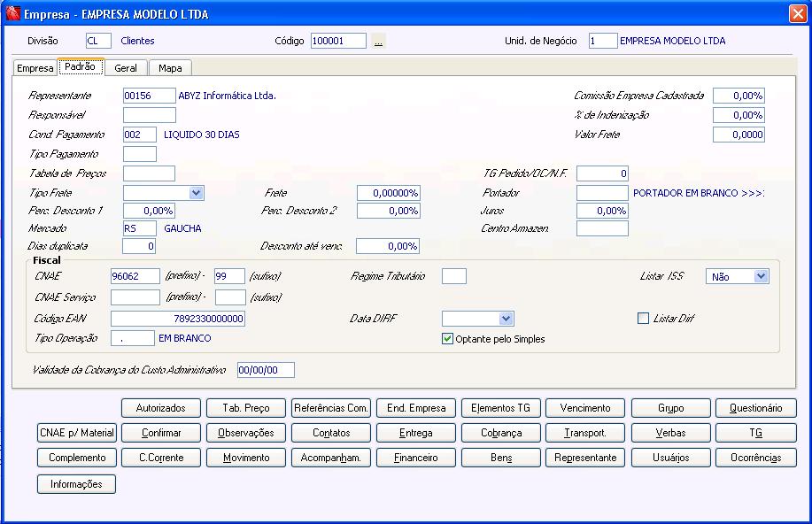This screenshot has width=812, height=524.
Task: Click the Valor Frete field
Action: click(x=739, y=135)
